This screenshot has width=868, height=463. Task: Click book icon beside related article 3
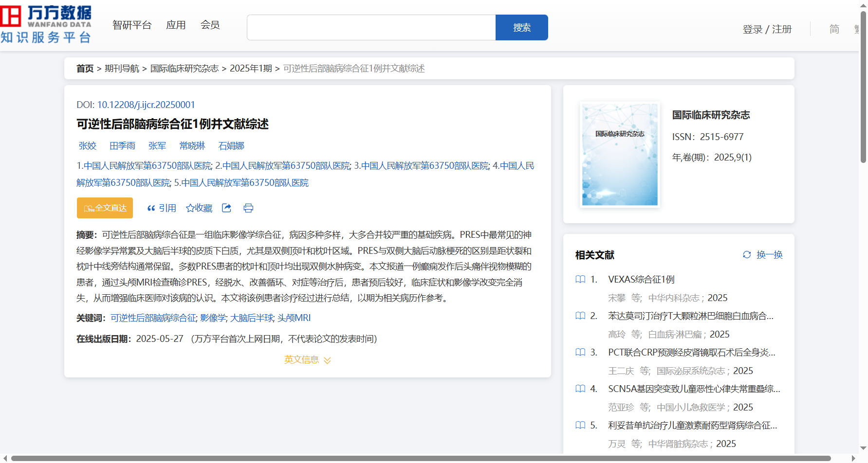click(x=580, y=353)
